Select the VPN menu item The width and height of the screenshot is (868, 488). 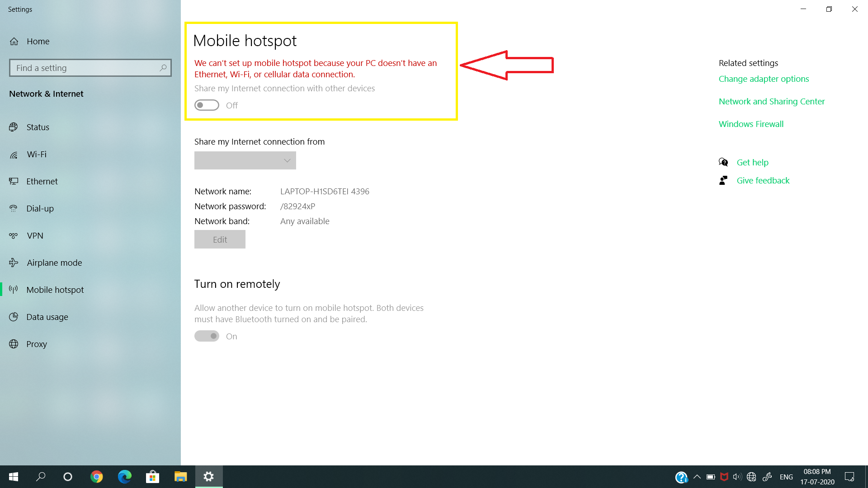click(35, 236)
